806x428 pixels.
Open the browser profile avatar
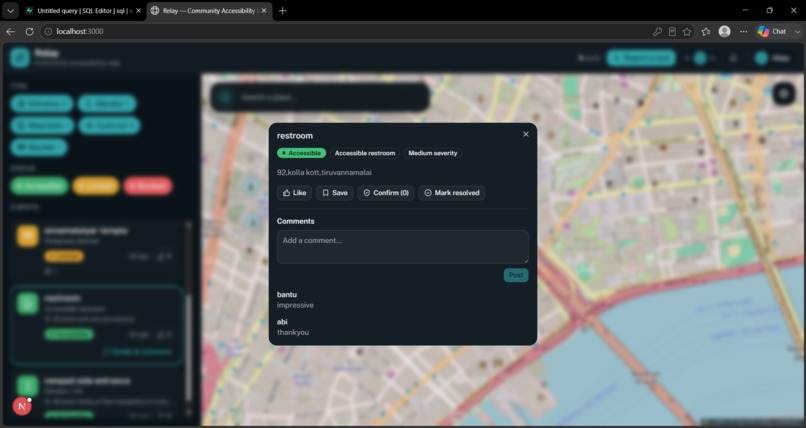point(724,31)
